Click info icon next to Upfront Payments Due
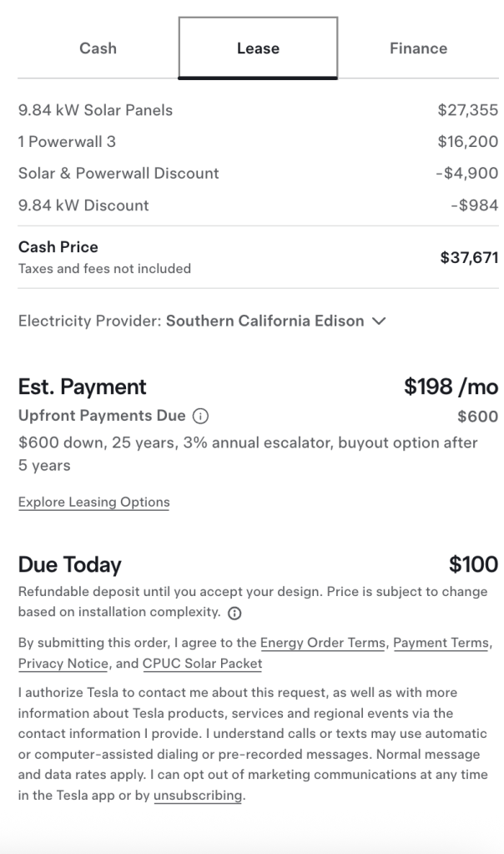The height and width of the screenshot is (854, 504). 200,416
